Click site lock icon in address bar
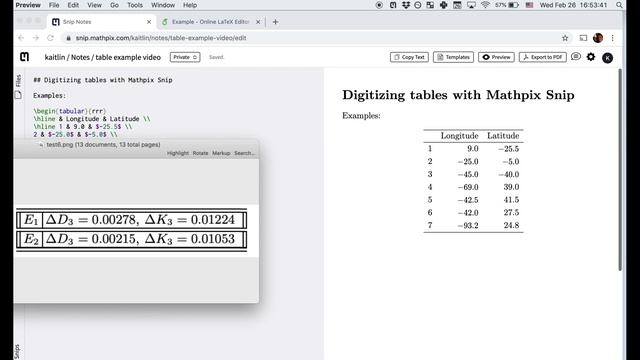The width and height of the screenshot is (640, 360). coord(68,38)
